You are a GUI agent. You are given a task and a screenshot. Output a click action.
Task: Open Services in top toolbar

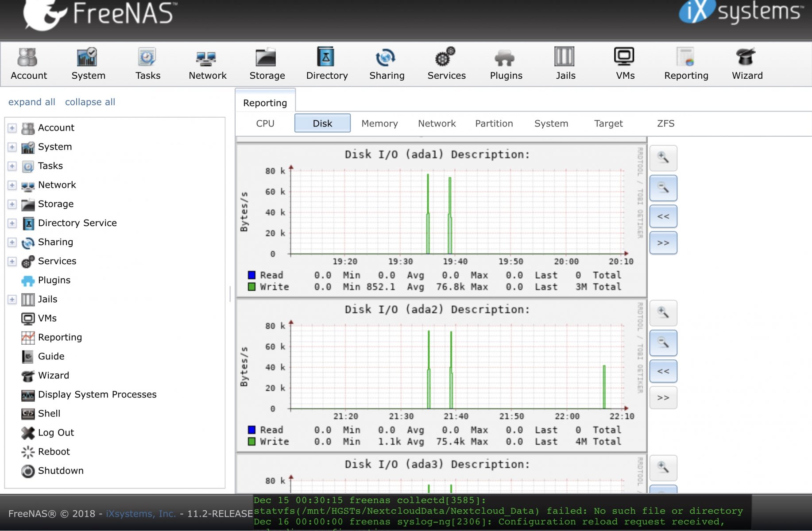click(446, 64)
